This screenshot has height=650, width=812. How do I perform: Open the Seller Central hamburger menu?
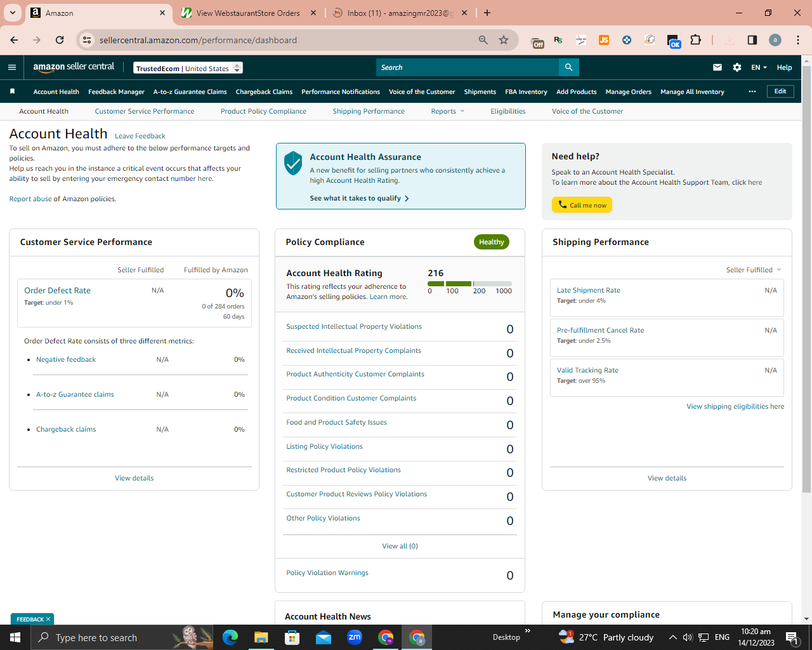pyautogui.click(x=12, y=67)
